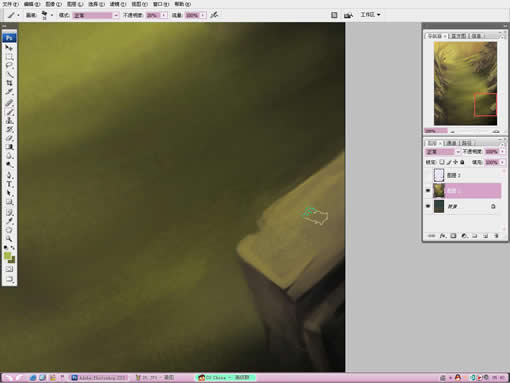Hide the background layer via eye icon
The width and height of the screenshot is (510, 383).
click(428, 206)
